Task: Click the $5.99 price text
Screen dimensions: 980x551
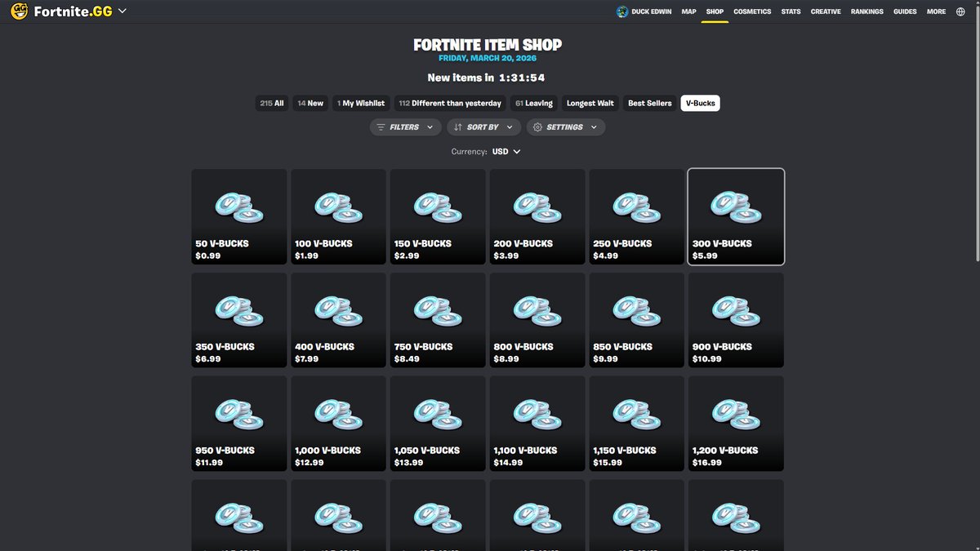Action: tap(705, 256)
